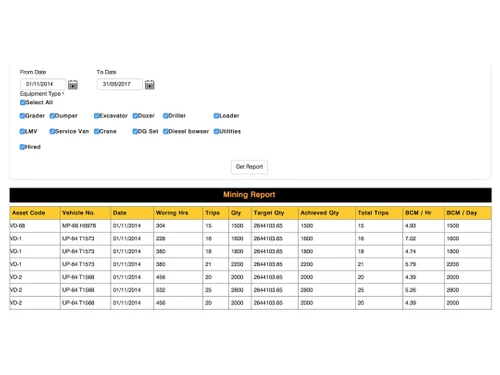Toggle the Diesel bowser checkbox

166,131
